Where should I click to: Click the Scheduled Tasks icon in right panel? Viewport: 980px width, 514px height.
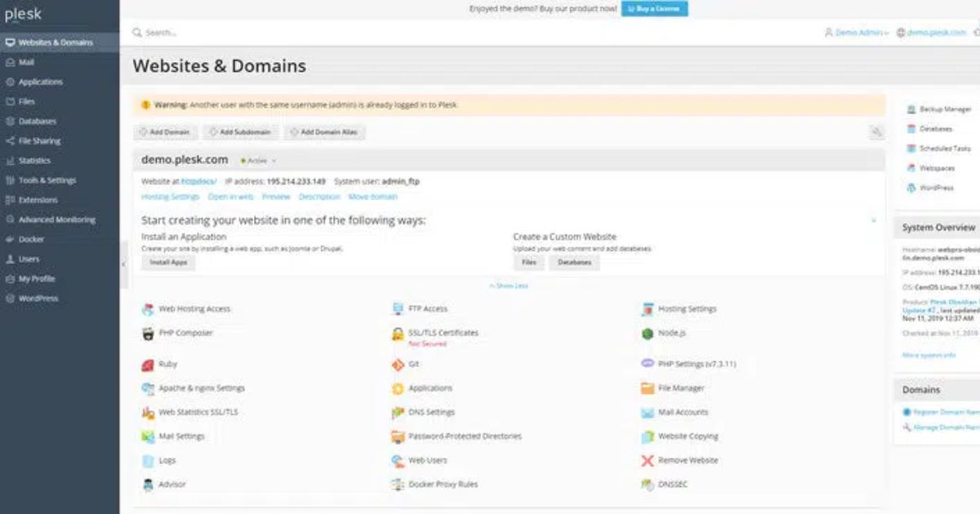click(x=911, y=148)
